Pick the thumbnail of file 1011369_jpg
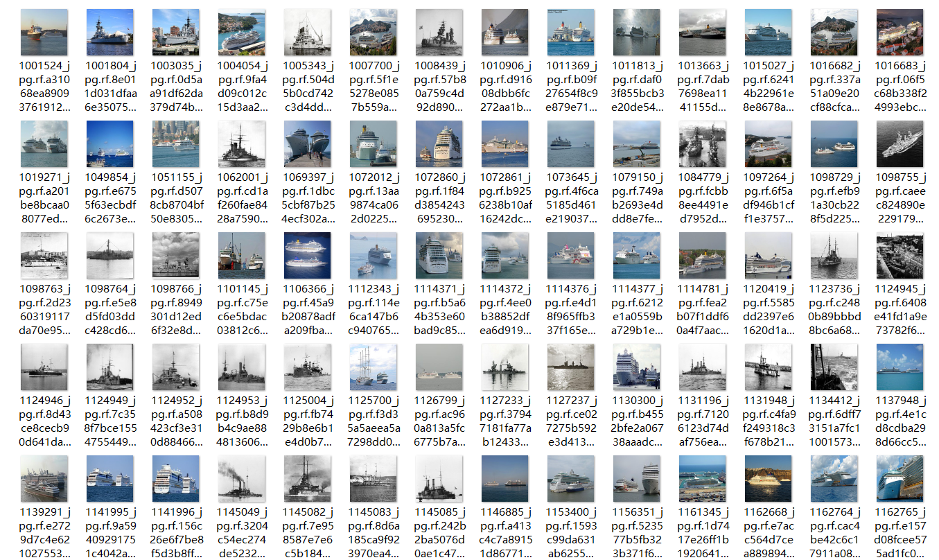Image resolution: width=939 pixels, height=560 pixels. coord(570,32)
